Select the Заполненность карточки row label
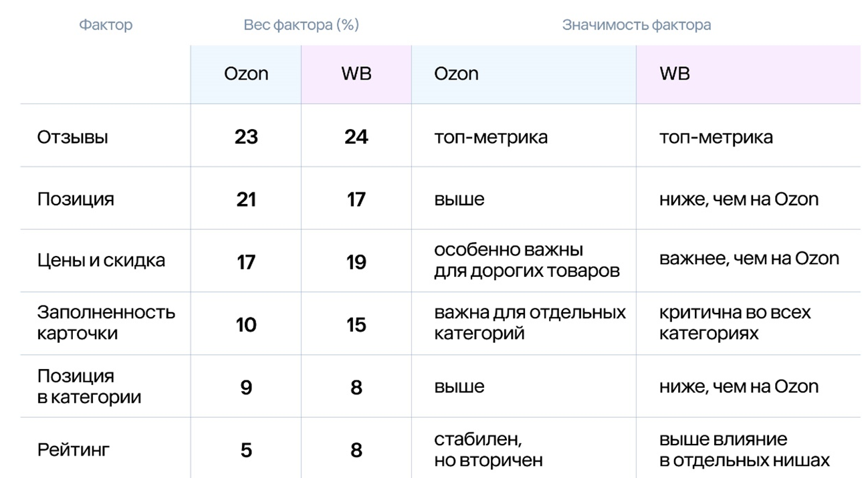This screenshot has height=478, width=868. coord(106,322)
